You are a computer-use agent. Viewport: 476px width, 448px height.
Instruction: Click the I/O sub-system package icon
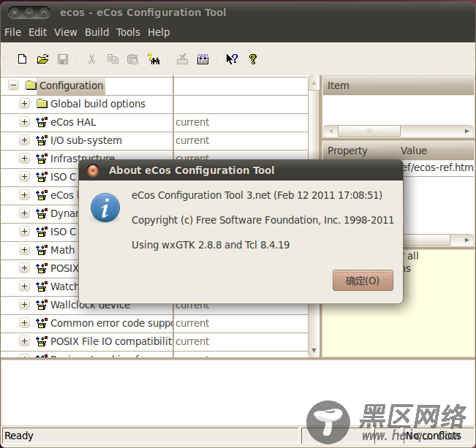pos(42,140)
